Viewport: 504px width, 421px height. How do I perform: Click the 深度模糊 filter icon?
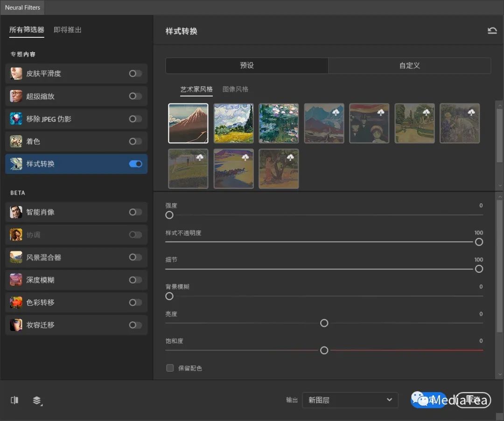16,280
